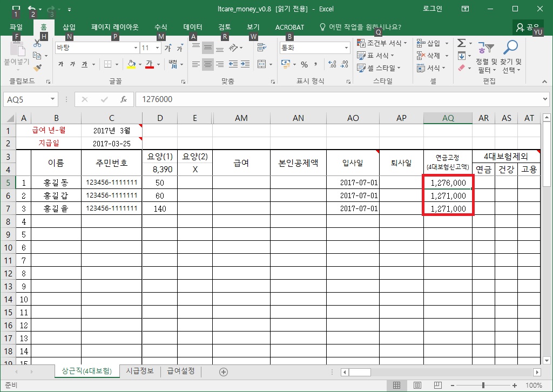Click the AutoSum sigma icon
Image resolution: width=553 pixels, height=392 pixels.
click(461, 43)
